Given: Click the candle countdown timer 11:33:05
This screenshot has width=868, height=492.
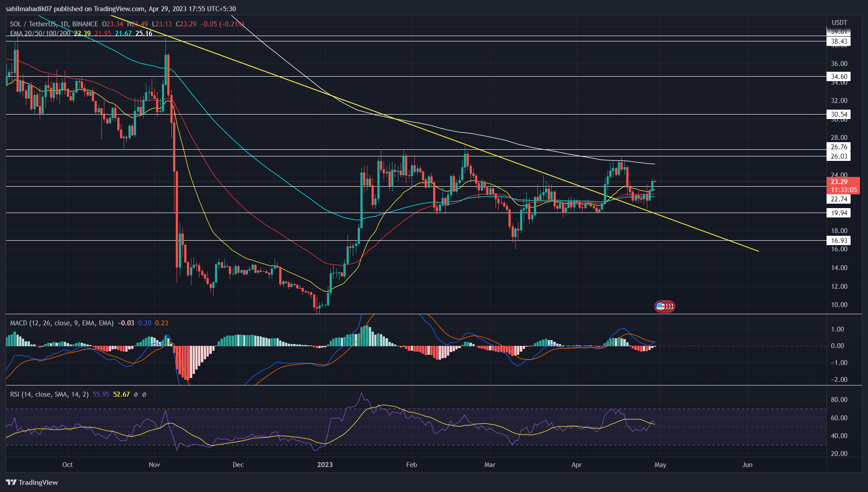Looking at the screenshot, I should click(x=843, y=190).
